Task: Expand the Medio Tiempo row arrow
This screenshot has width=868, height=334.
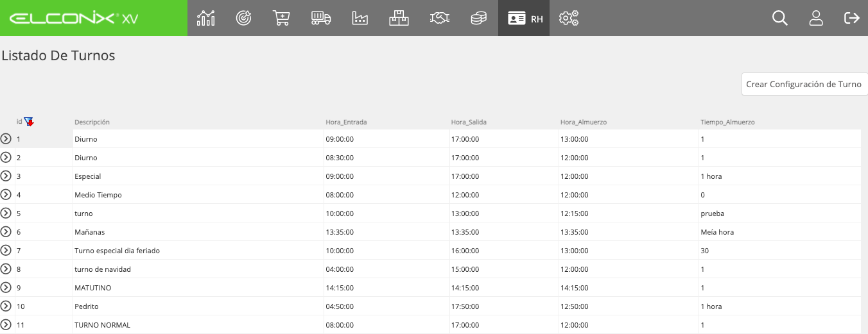Action: (6, 194)
